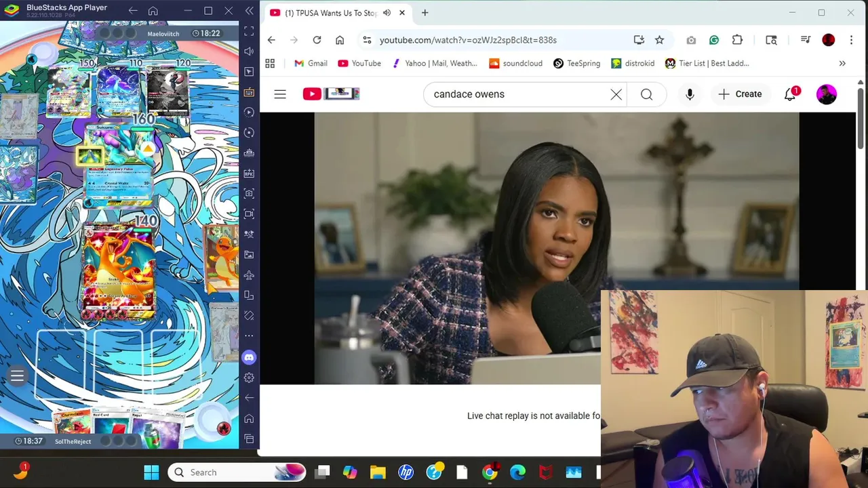
Task: Close the TPUSA YouTube tab
Action: point(402,13)
